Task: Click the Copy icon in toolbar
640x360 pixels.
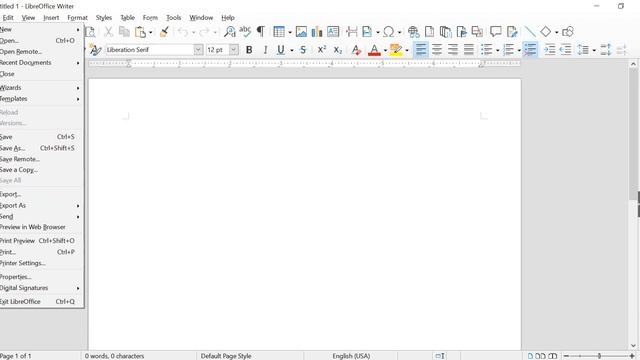Action: 124,32
